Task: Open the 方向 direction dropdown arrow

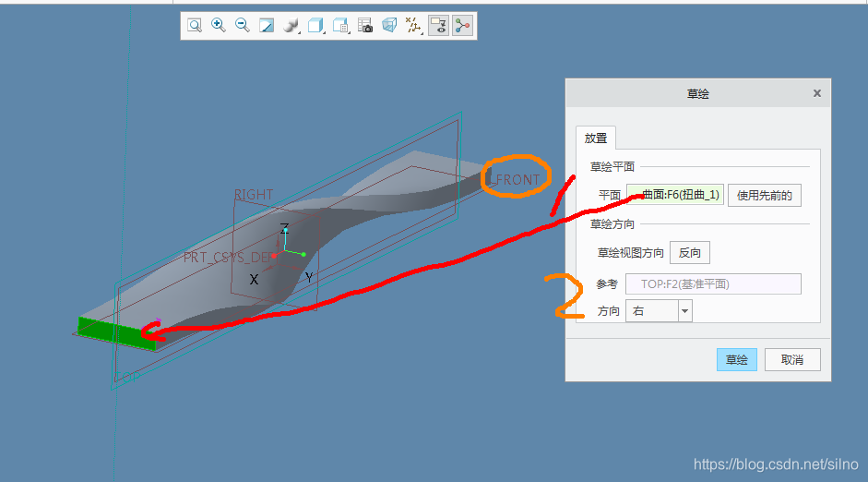Action: point(684,311)
